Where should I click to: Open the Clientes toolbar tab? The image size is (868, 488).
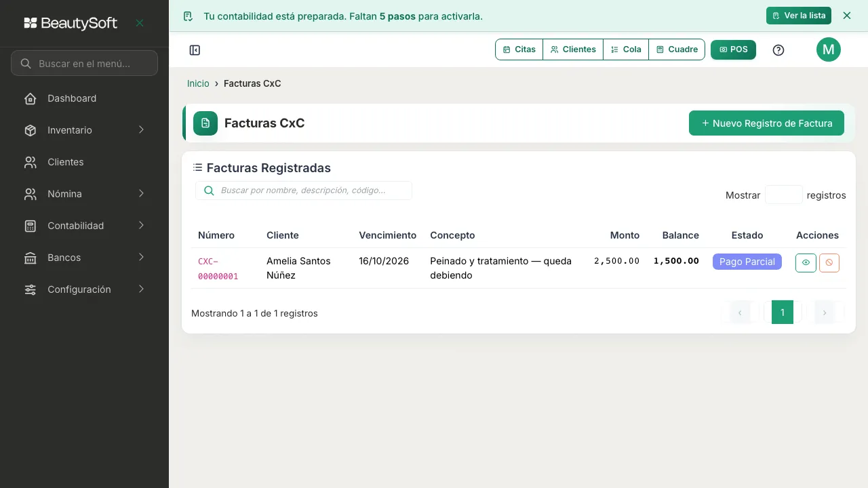click(573, 49)
